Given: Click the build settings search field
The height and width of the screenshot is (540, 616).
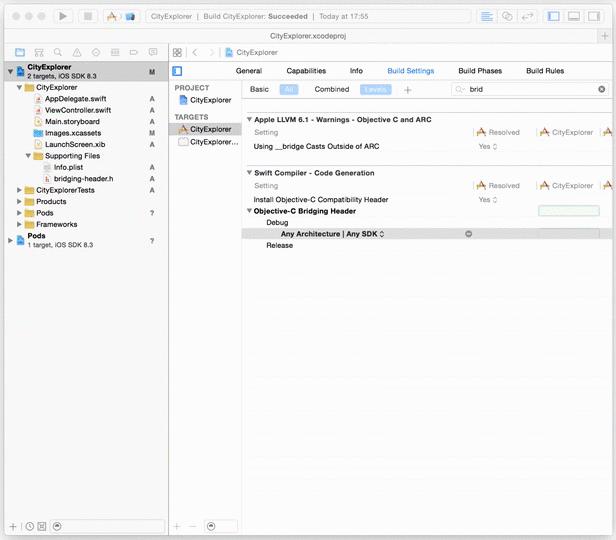Looking at the screenshot, I should [x=530, y=90].
